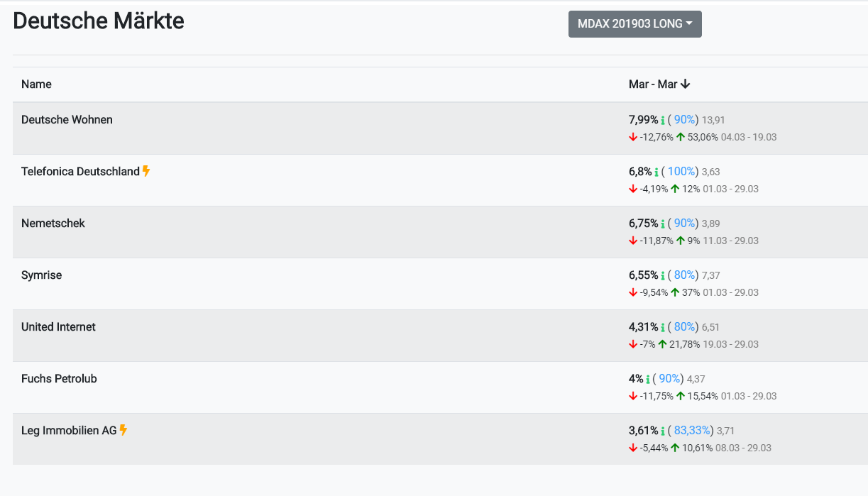Image resolution: width=868 pixels, height=496 pixels.
Task: Click info icon next to Symrise 6,55%
Action: (663, 276)
